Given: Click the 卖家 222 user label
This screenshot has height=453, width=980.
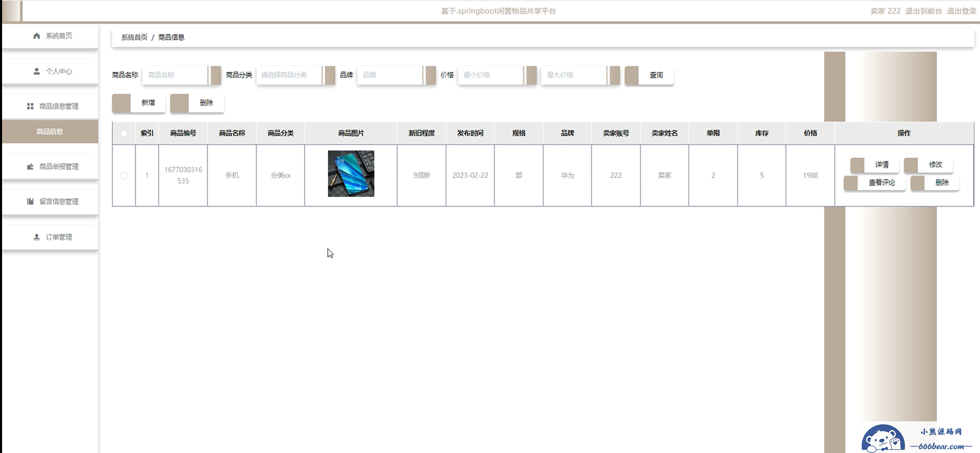Looking at the screenshot, I should pyautogui.click(x=885, y=11).
